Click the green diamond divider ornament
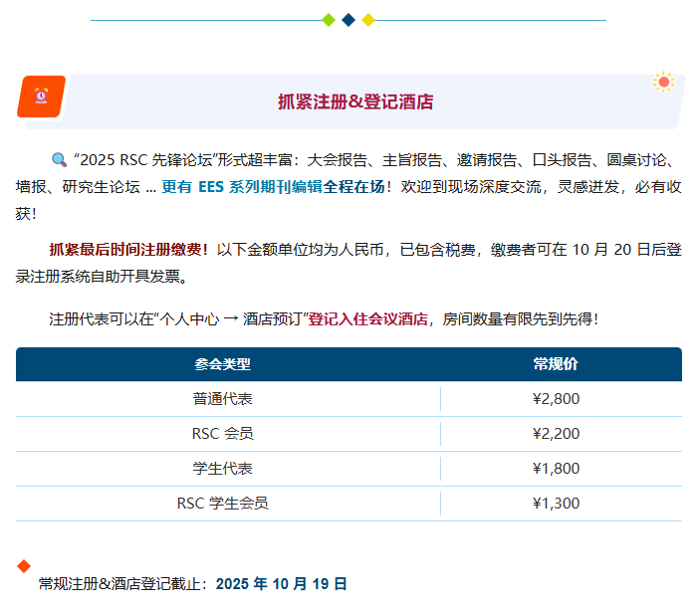 click(329, 20)
